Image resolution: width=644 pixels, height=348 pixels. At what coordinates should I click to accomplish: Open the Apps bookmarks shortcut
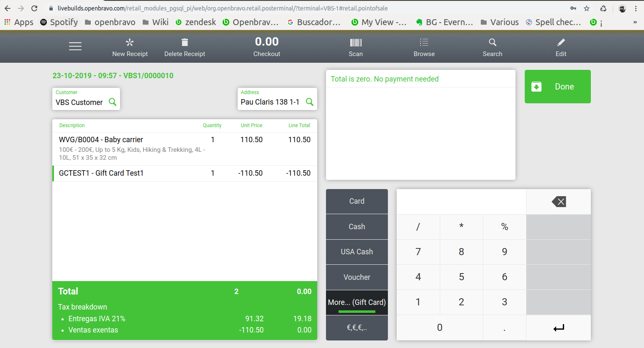(19, 22)
